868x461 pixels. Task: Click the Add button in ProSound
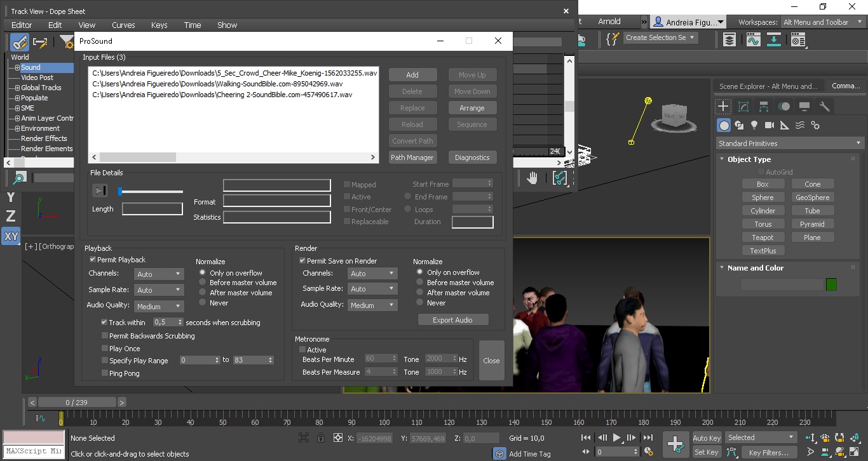[412, 75]
